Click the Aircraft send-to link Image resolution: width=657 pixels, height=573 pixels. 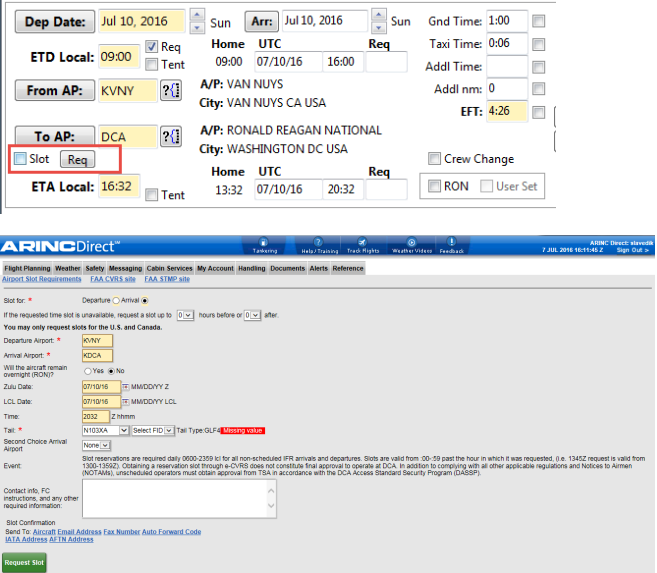pos(44,532)
